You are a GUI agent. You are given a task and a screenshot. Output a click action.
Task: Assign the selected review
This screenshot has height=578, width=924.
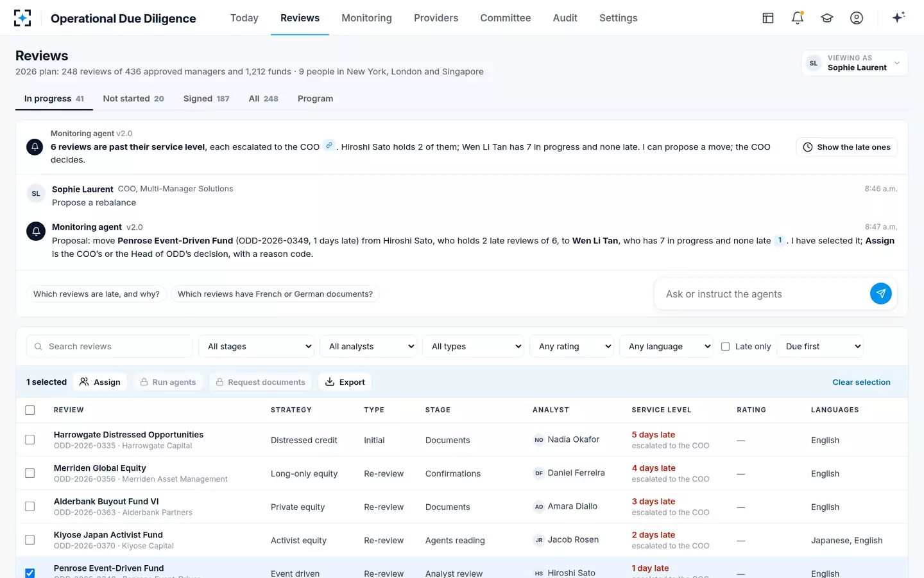pyautogui.click(x=100, y=382)
